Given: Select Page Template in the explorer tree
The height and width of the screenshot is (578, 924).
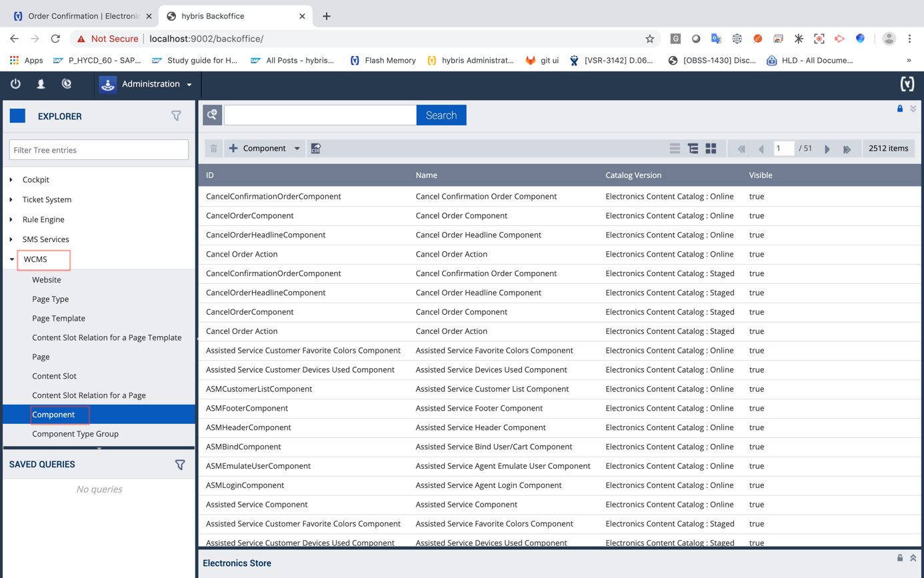Looking at the screenshot, I should [59, 318].
